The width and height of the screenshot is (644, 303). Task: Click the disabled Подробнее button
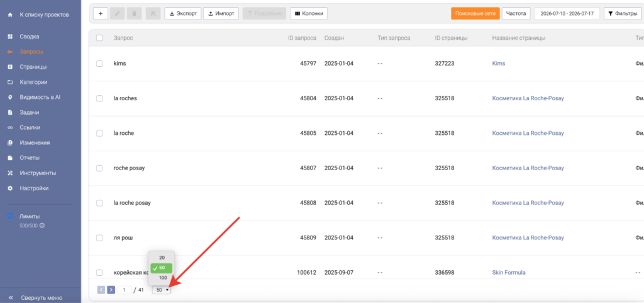click(x=265, y=14)
